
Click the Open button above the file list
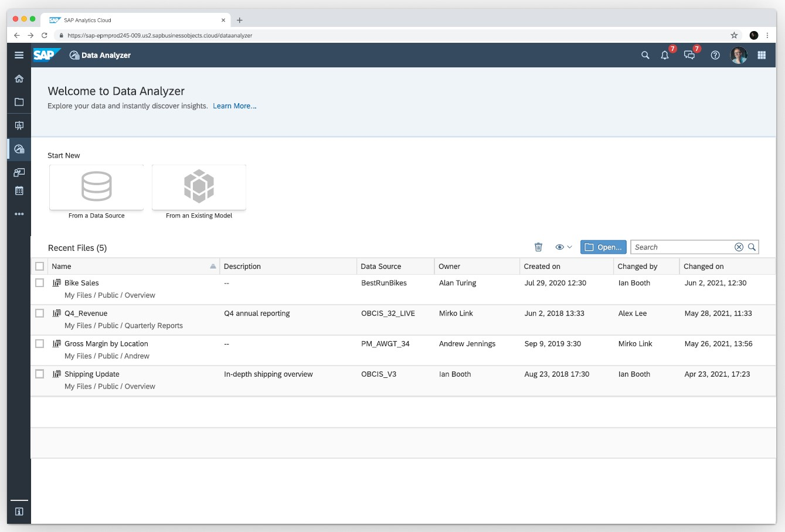[603, 247]
